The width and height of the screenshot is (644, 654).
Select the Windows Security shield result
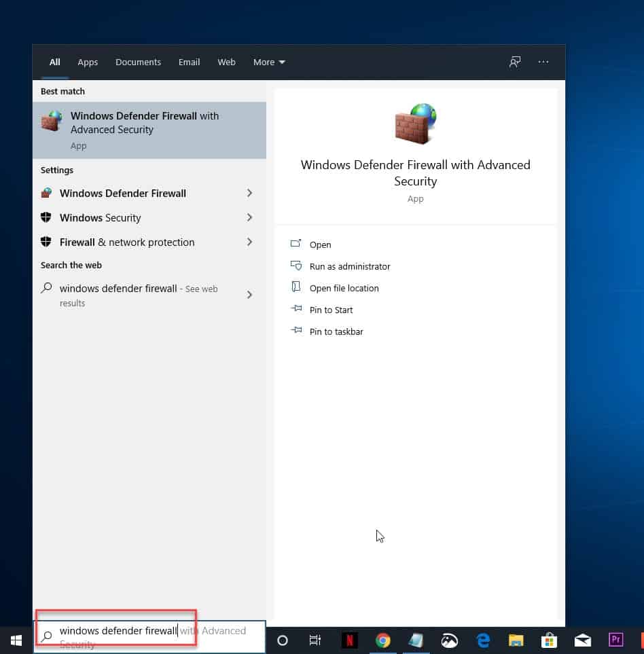coord(100,217)
